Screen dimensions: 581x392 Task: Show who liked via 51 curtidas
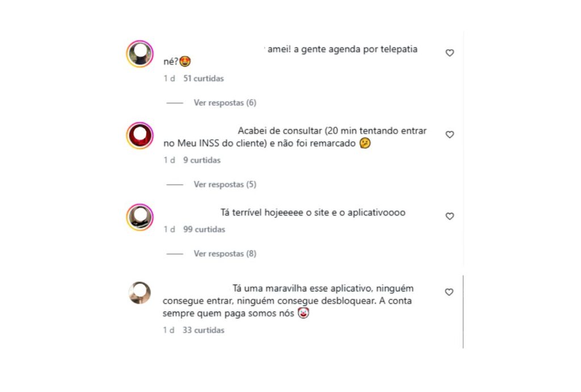[204, 78]
